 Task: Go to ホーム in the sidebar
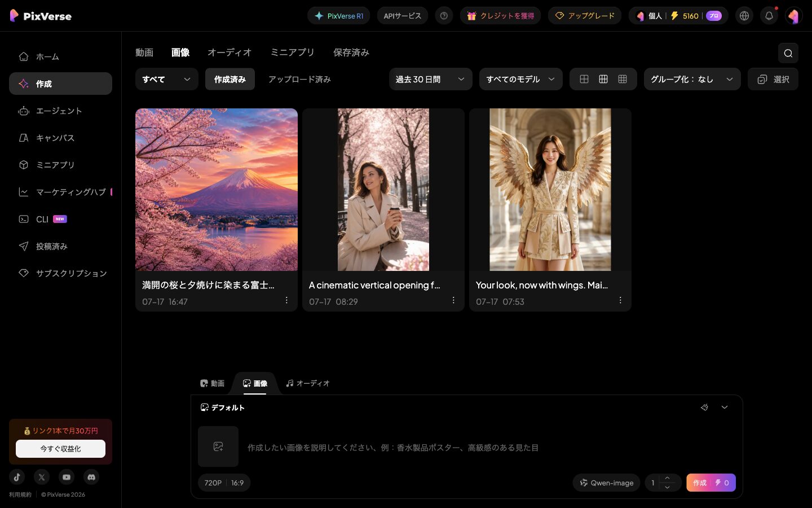(60, 56)
